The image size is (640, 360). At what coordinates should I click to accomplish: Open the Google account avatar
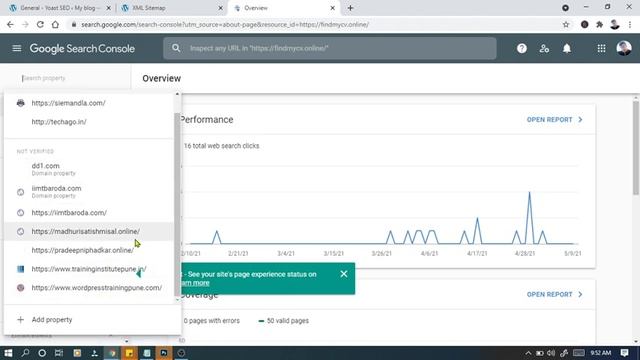point(624,49)
